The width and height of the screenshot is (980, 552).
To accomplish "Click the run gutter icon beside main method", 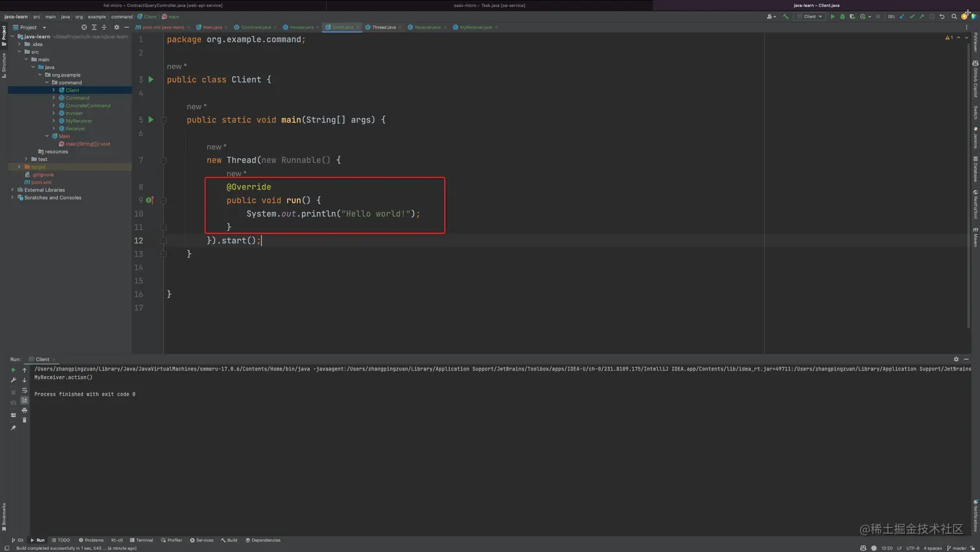I will (x=151, y=120).
